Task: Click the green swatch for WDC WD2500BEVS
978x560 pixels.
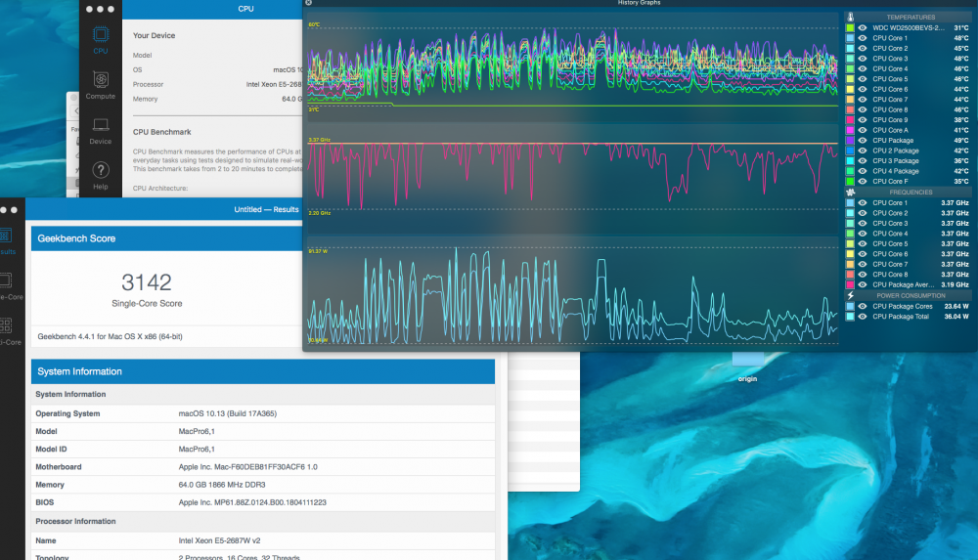Action: click(850, 28)
